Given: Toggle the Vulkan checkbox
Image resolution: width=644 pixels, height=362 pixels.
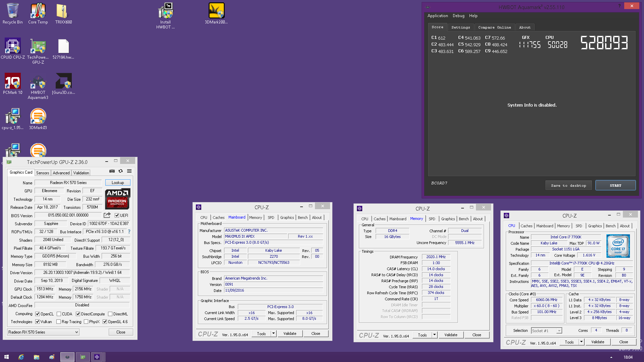Looking at the screenshot, I should click(38, 322).
